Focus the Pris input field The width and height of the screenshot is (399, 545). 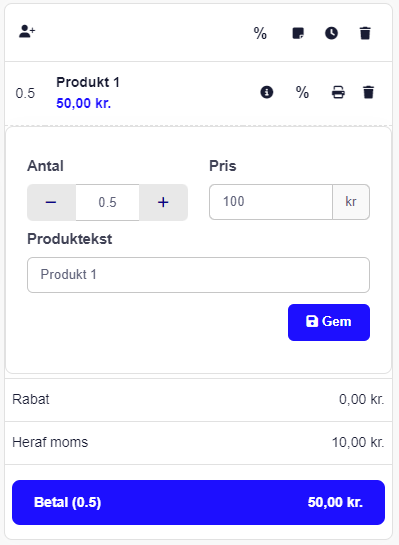click(271, 202)
